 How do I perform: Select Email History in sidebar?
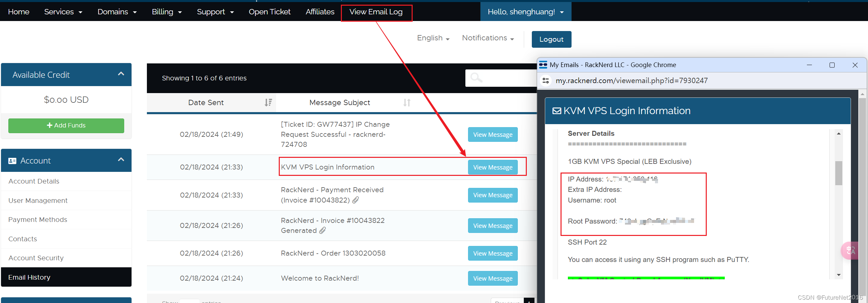66,277
